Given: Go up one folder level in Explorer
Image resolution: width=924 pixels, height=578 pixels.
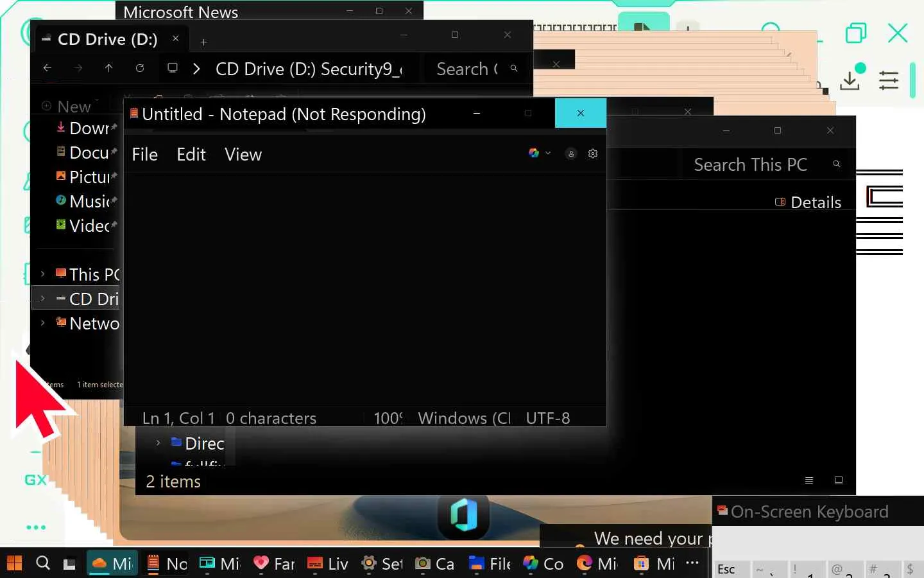Looking at the screenshot, I should click(x=109, y=68).
